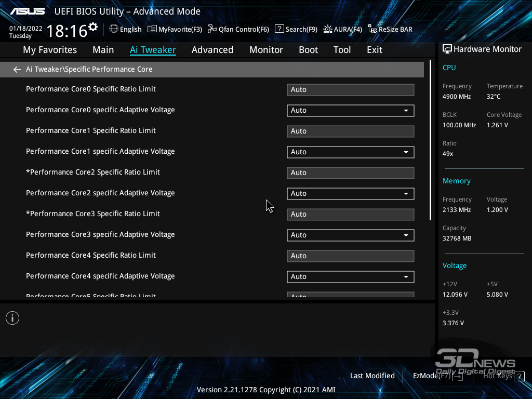Expand Performance Core3 specific Adaptive Voltage dropdown
Image resolution: width=532 pixels, height=399 pixels.
coord(351,235)
